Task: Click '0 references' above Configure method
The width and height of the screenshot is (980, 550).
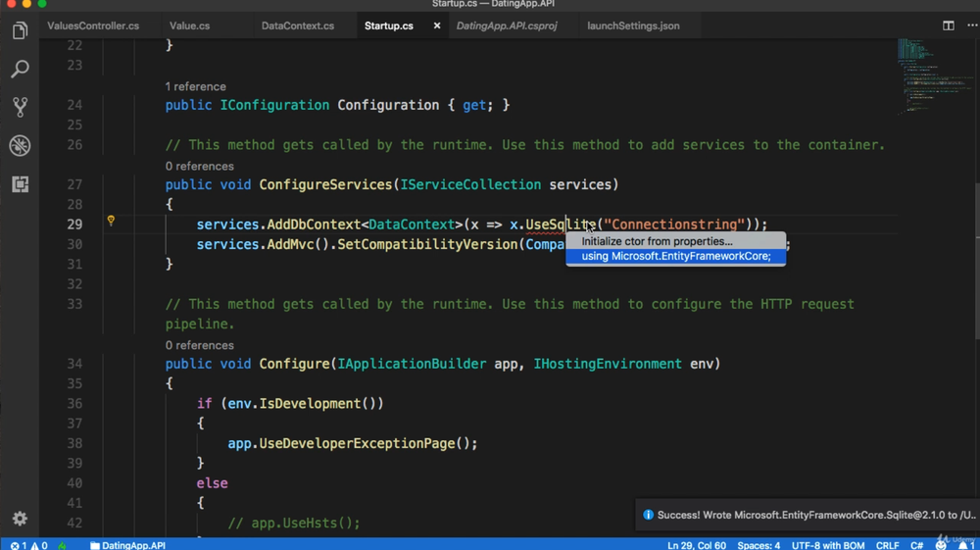Action: 199,345
